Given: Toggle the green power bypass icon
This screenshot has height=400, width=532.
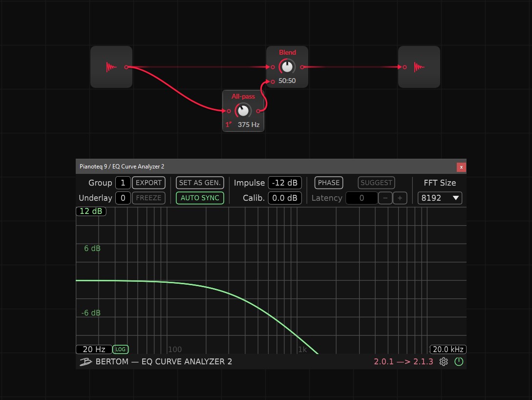Looking at the screenshot, I should point(459,362).
